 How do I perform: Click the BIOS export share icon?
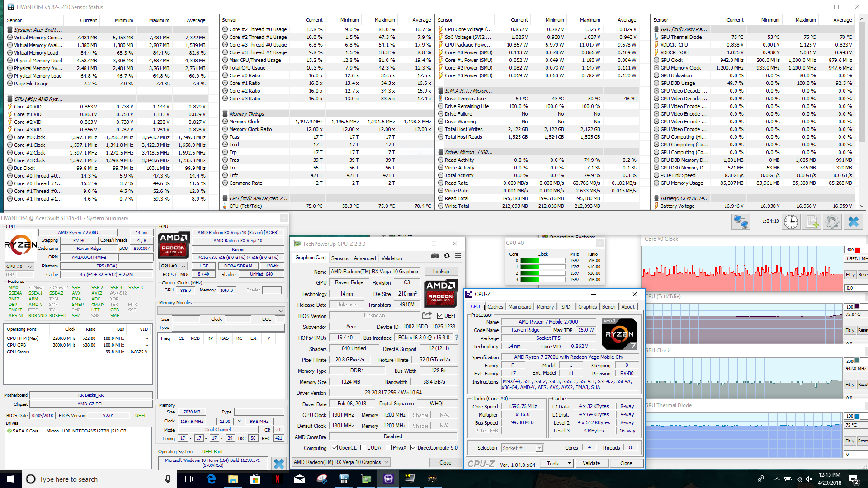coord(427,315)
